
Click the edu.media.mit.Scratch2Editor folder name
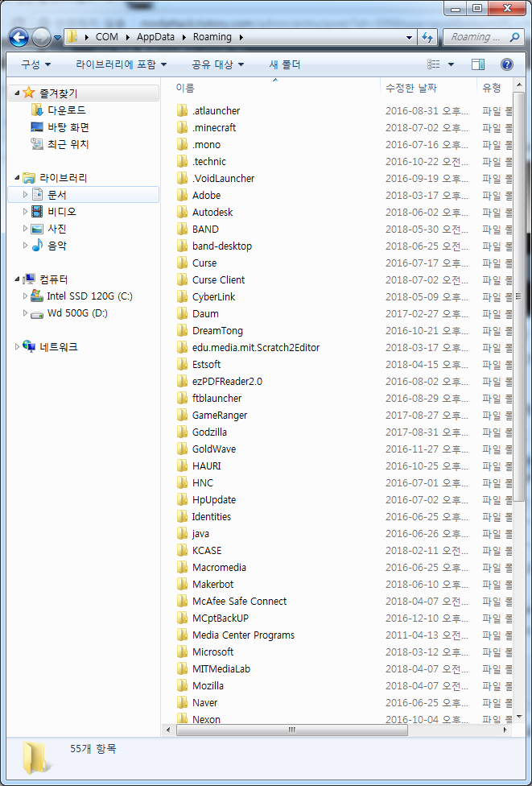pos(256,347)
